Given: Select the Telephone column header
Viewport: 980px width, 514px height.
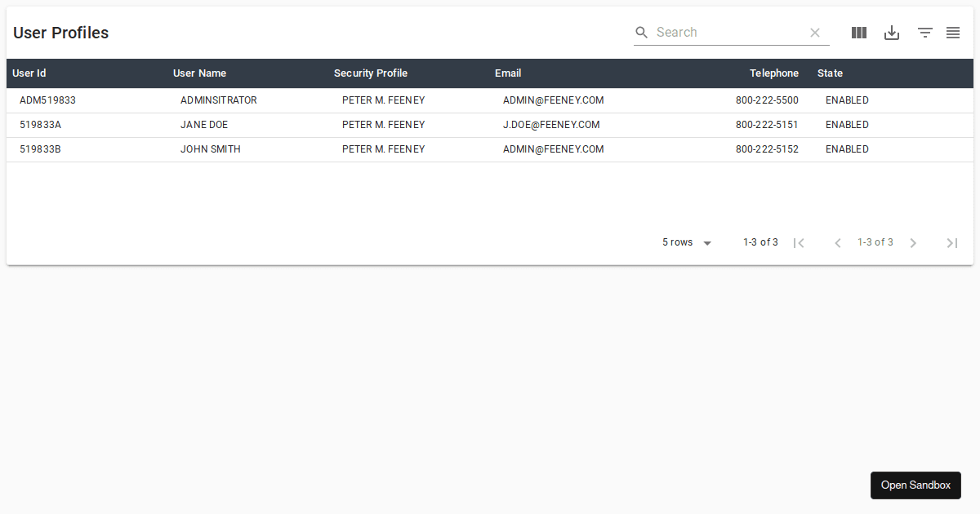Looking at the screenshot, I should (x=774, y=73).
